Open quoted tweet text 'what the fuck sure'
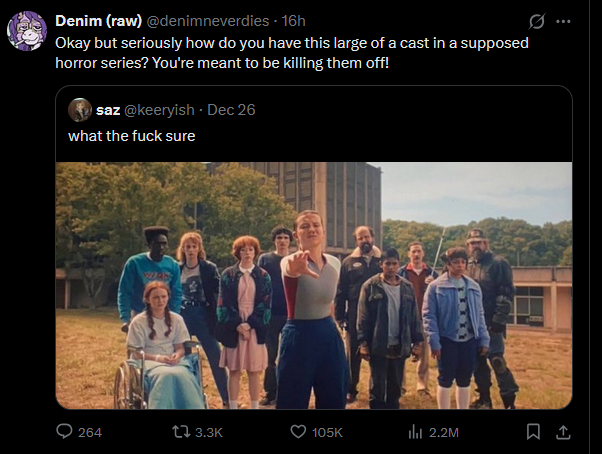 coord(132,136)
